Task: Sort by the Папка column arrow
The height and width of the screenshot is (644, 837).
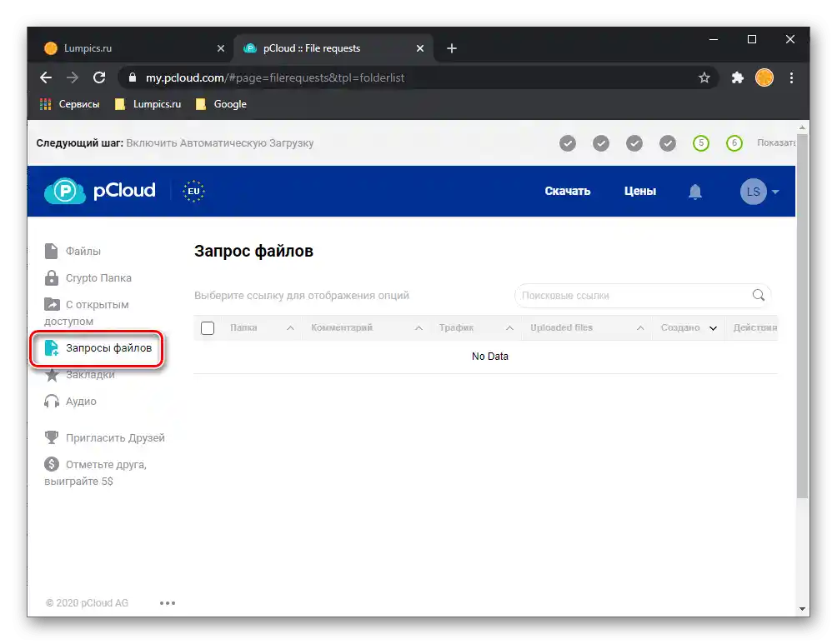Action: pos(290,328)
